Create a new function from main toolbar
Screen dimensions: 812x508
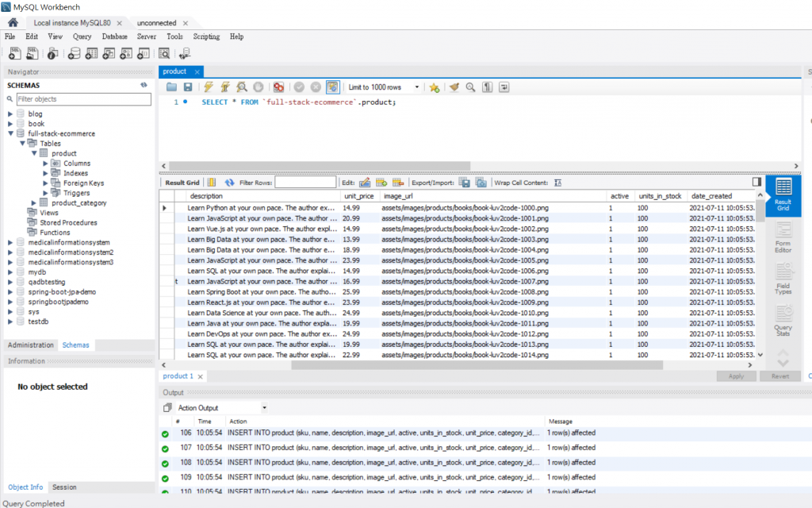pyautogui.click(x=144, y=53)
